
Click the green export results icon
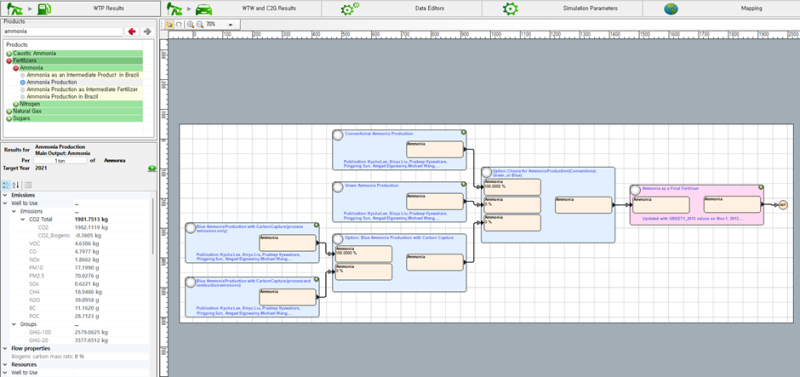(151, 168)
